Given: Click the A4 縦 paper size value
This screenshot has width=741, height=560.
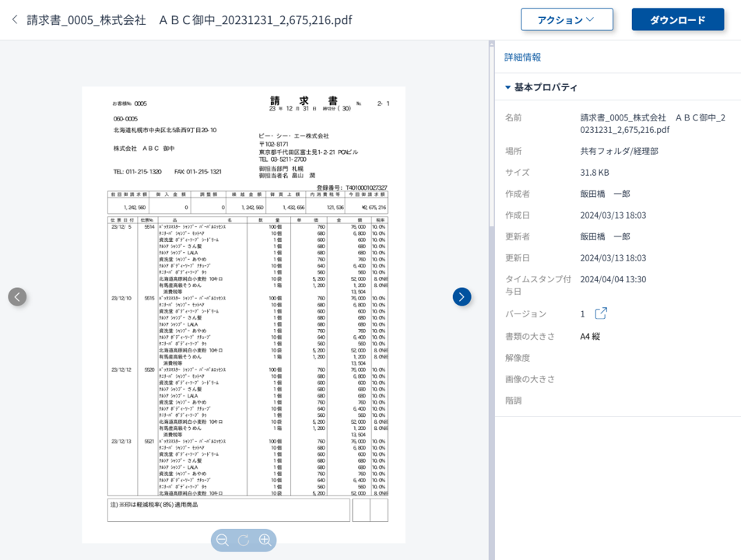Looking at the screenshot, I should click(x=590, y=336).
